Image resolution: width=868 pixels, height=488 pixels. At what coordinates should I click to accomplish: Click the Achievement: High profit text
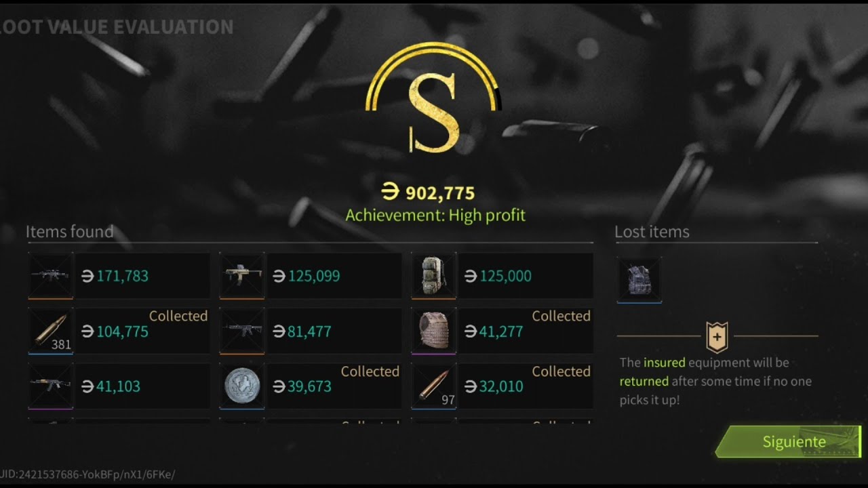click(x=435, y=216)
